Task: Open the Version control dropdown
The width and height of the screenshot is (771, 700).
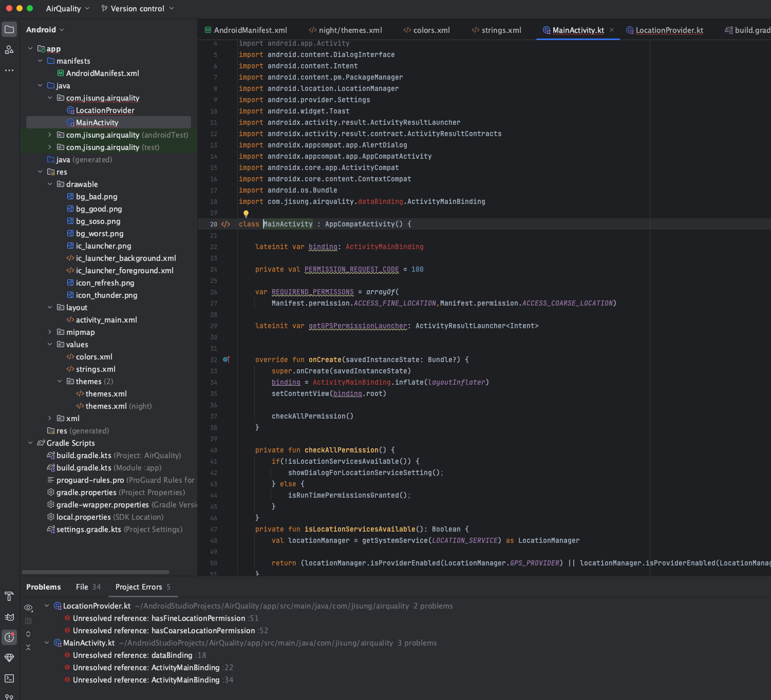Action: [138, 8]
